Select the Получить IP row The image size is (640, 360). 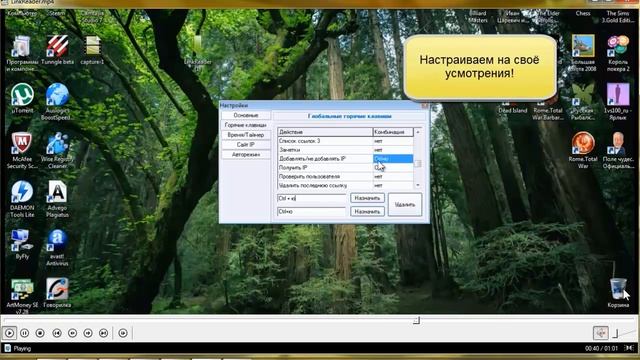(x=345, y=168)
